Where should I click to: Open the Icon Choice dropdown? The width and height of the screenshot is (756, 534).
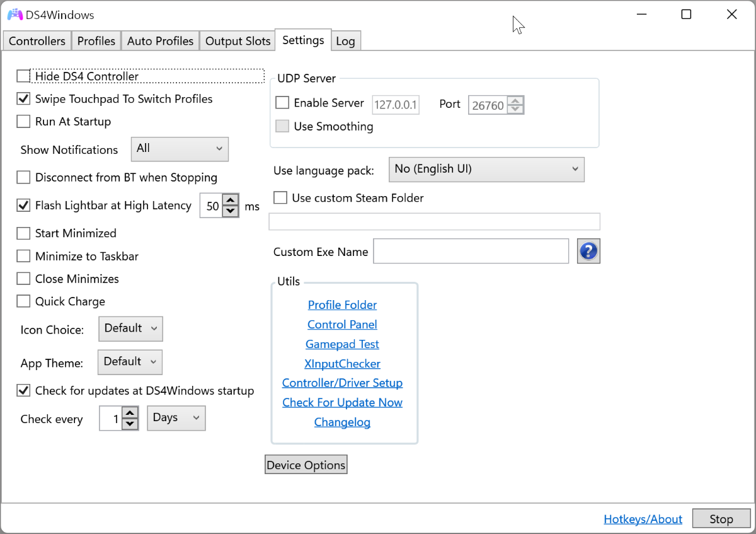pyautogui.click(x=130, y=328)
